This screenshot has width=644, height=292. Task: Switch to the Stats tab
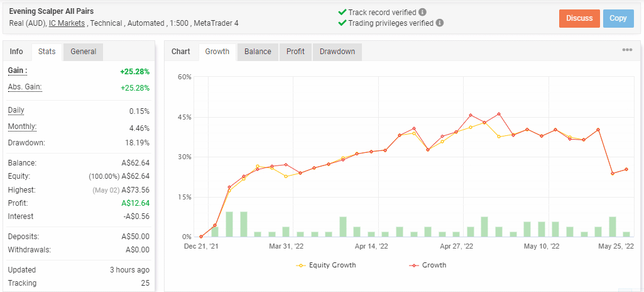(46, 52)
